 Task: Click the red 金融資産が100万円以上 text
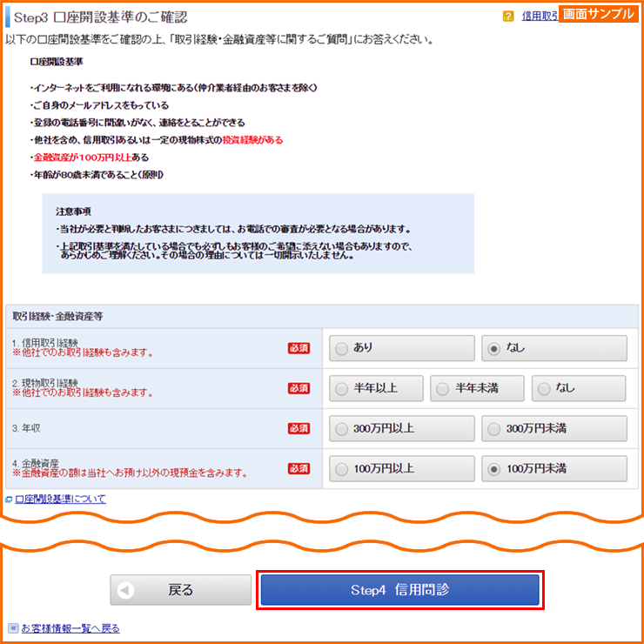tap(83, 158)
